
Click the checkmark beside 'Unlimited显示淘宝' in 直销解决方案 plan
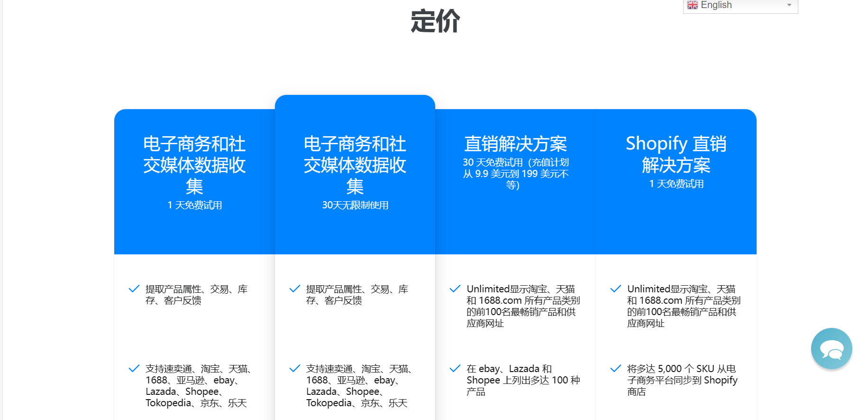click(x=455, y=289)
